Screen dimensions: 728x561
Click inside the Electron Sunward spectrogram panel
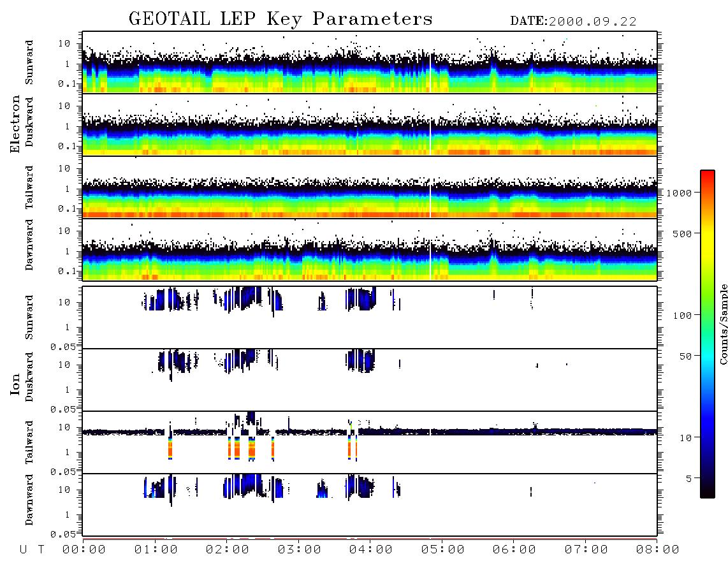point(370,62)
